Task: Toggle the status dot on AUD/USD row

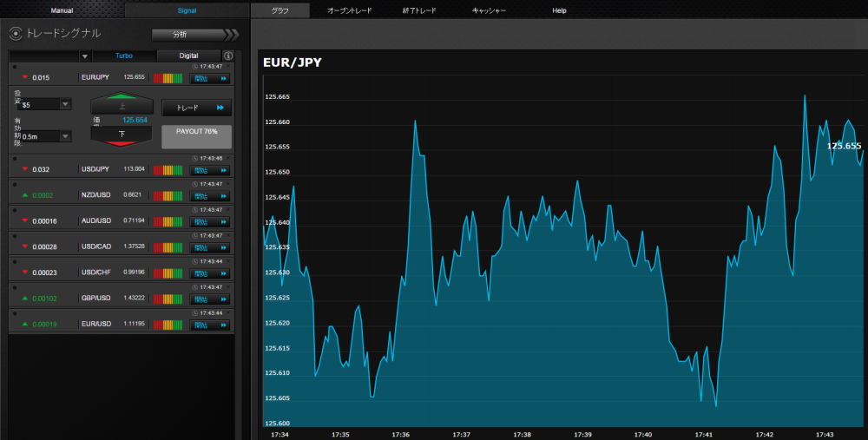Action: pos(15,210)
